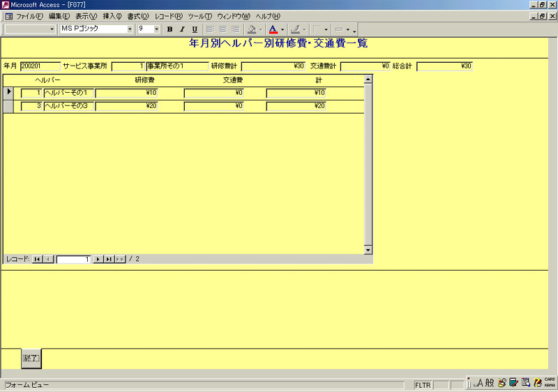Toggle underline formatting in the toolbar
The width and height of the screenshot is (558, 392).
(x=195, y=29)
